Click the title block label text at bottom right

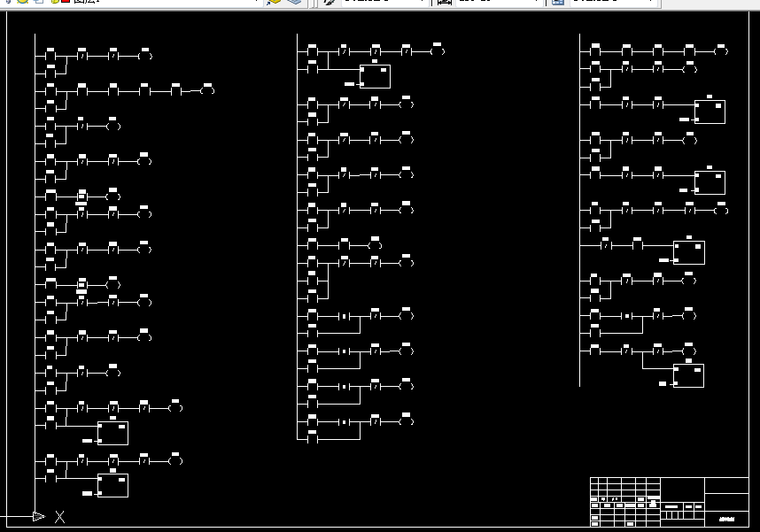pyautogui.click(x=726, y=519)
